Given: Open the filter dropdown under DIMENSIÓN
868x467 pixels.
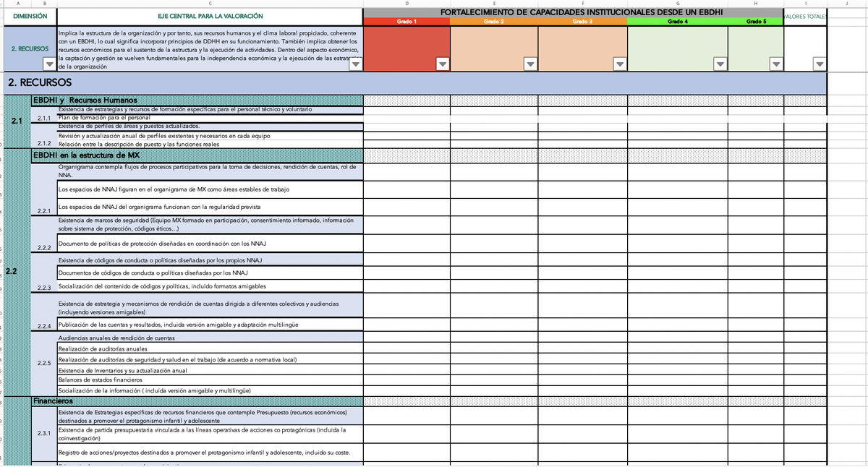Looking at the screenshot, I should click(48, 64).
